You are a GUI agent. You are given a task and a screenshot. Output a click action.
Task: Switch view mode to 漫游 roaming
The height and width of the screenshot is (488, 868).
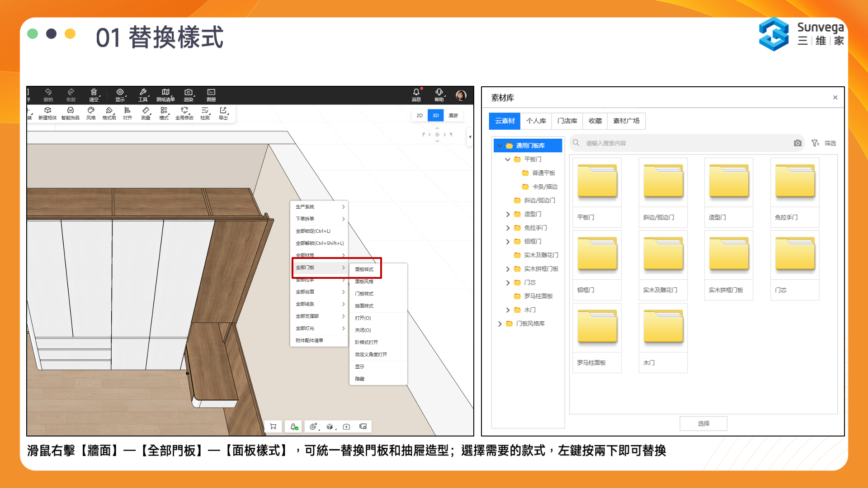coord(453,116)
